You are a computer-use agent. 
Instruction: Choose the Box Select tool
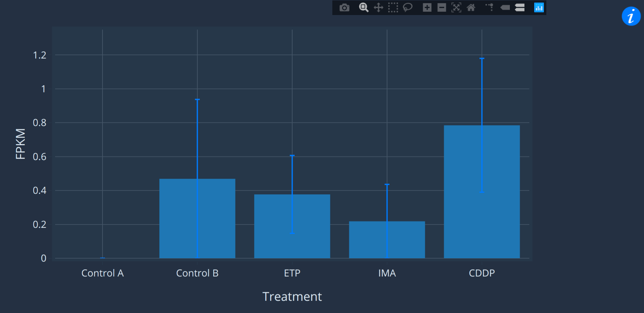[x=393, y=8]
